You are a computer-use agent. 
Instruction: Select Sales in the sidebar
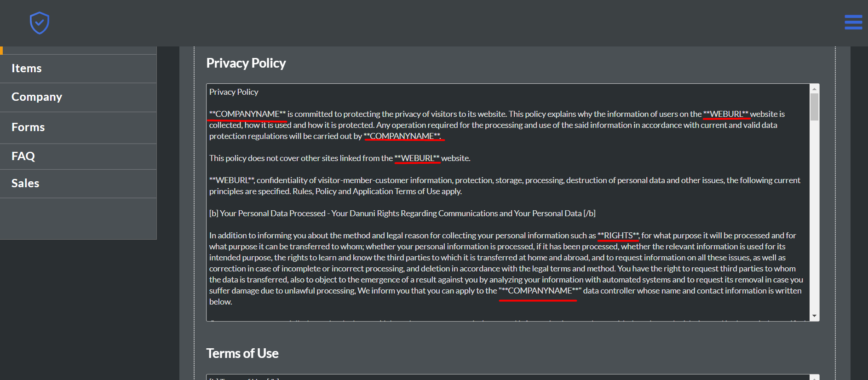78,184
